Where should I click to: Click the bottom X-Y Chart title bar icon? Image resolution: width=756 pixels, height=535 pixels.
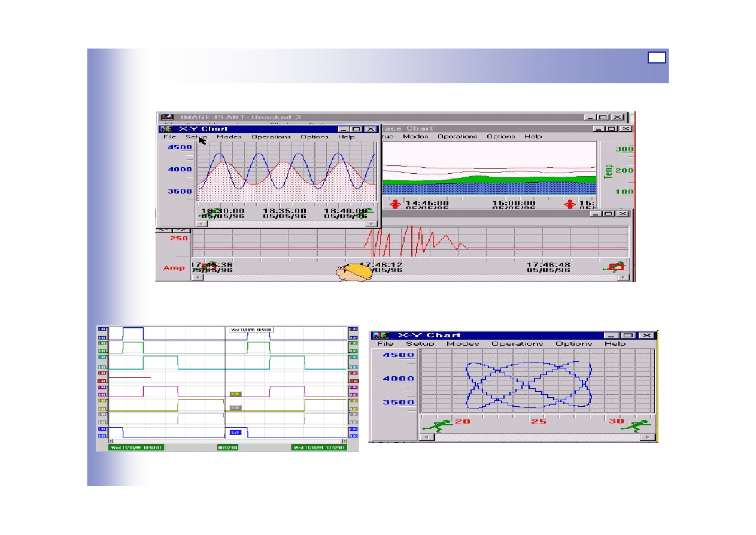(x=381, y=335)
